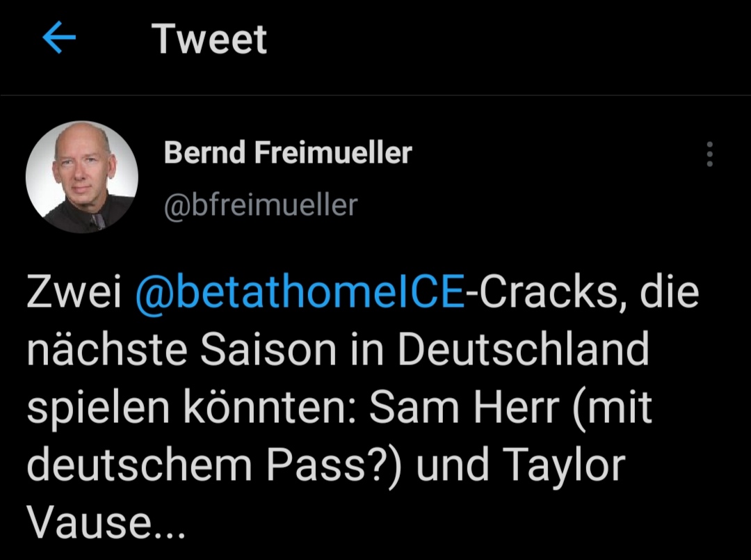Go back using the blue arrow
Image resolution: width=751 pixels, height=560 pixels.
pyautogui.click(x=59, y=39)
